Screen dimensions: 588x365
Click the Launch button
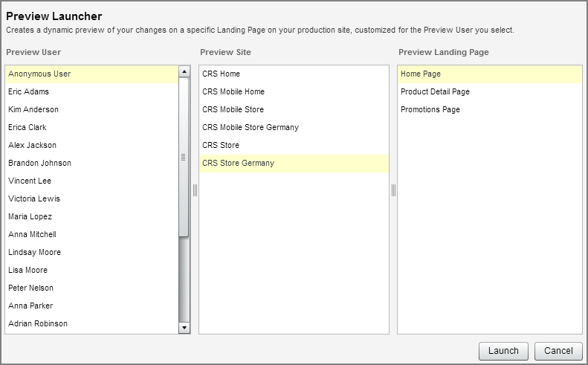pyautogui.click(x=504, y=351)
